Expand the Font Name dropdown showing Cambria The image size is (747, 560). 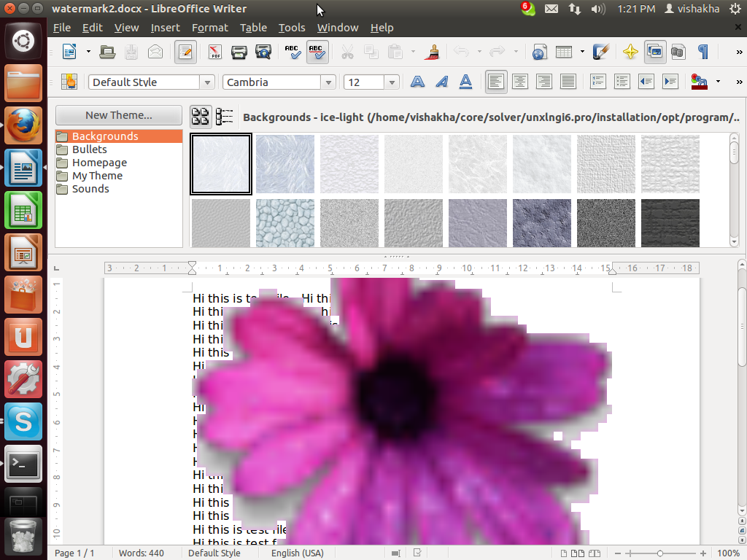coord(328,82)
